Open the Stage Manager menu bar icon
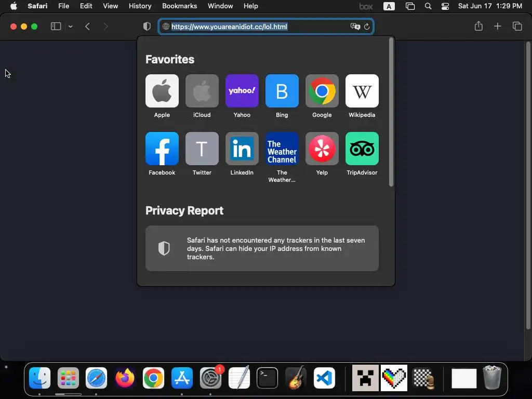Viewport: 532px width, 399px height. 410,6
